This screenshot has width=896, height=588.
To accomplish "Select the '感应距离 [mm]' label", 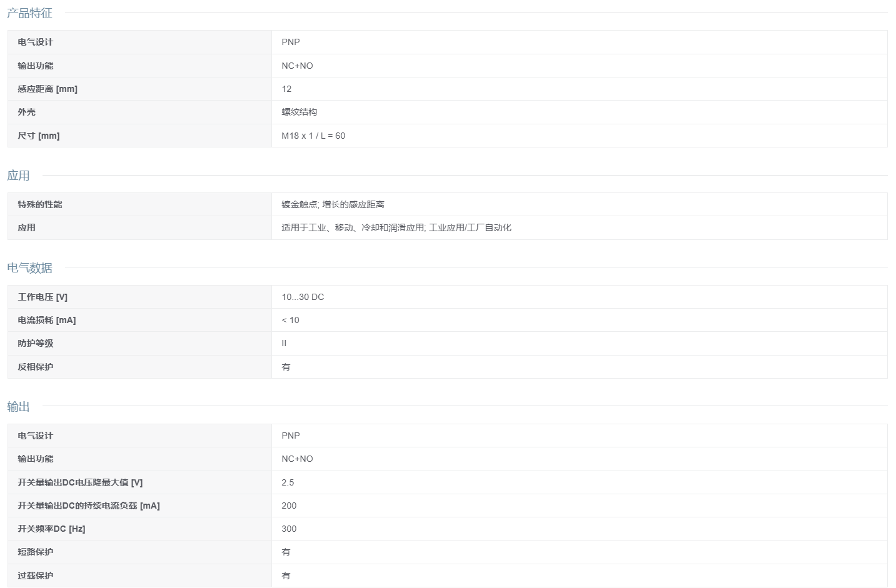I will [48, 89].
